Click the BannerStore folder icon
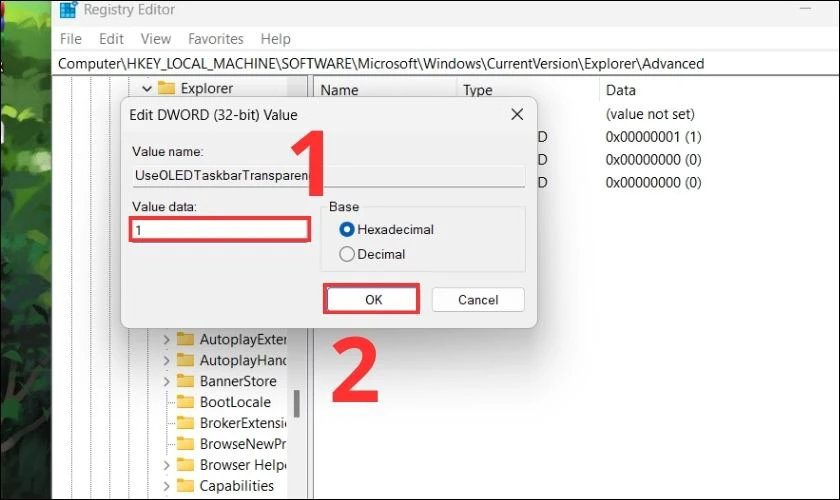Viewport: 840px width, 500px height. point(185,381)
